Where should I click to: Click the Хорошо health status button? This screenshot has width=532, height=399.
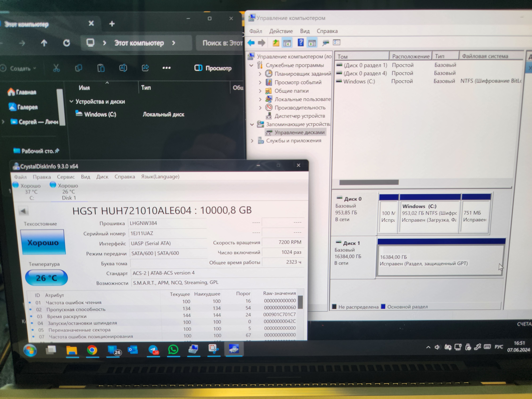click(x=43, y=242)
